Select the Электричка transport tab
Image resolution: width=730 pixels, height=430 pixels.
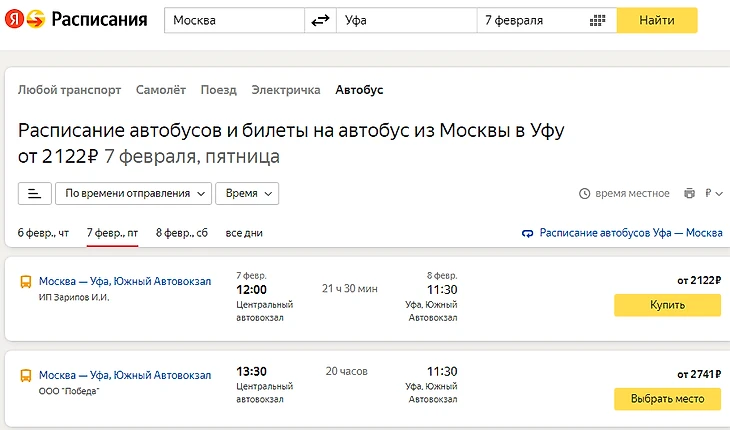286,90
